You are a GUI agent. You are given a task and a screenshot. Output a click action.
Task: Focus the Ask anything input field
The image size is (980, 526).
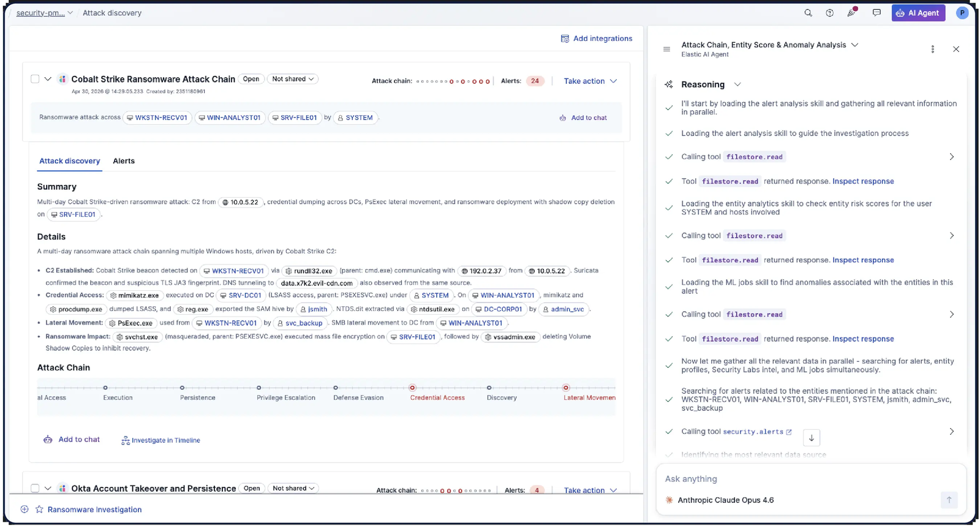(811, 479)
